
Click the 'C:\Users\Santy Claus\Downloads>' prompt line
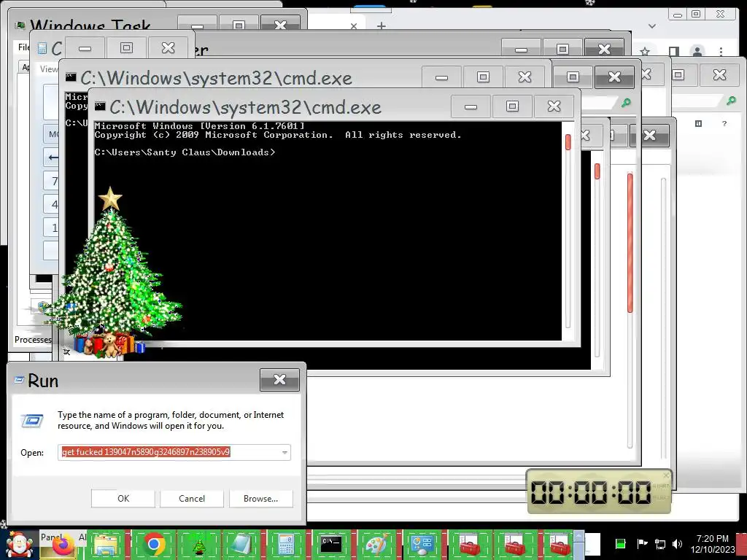click(185, 152)
